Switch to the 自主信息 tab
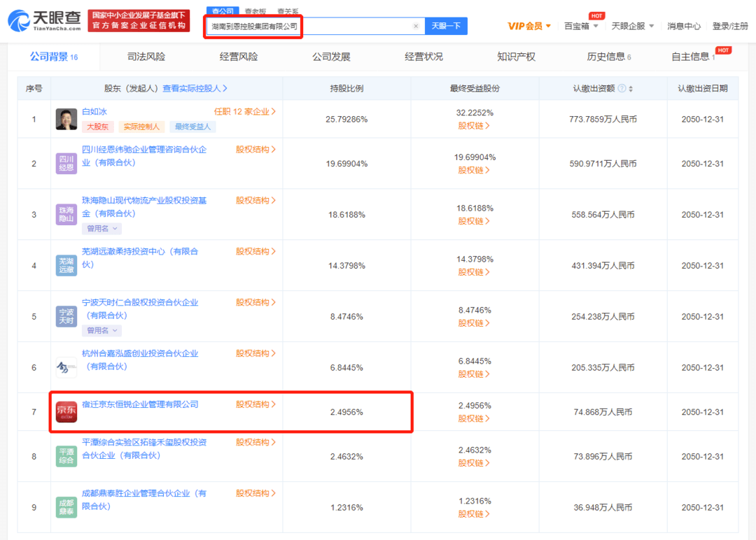 tap(694, 57)
